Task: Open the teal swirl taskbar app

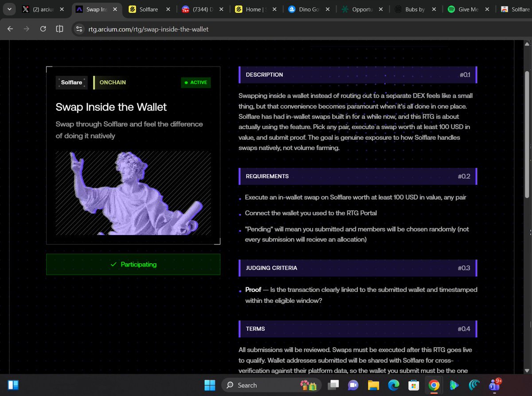Action: [473, 385]
